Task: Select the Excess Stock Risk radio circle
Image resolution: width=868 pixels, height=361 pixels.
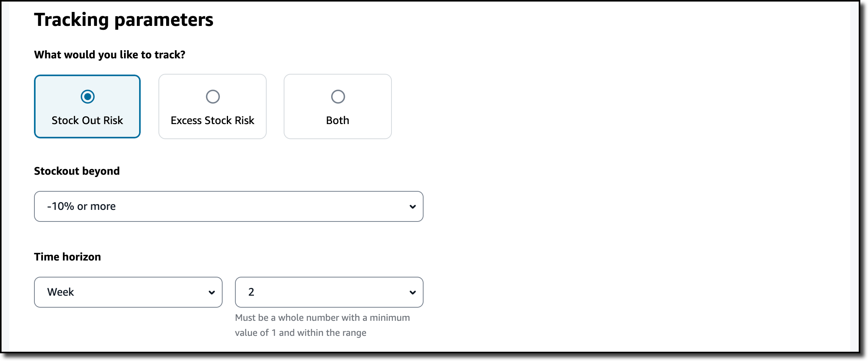Action: click(213, 97)
